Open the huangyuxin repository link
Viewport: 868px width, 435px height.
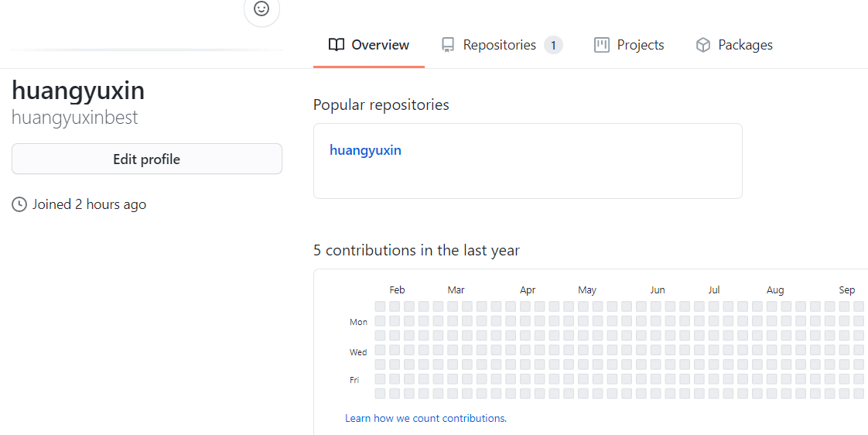pos(365,150)
